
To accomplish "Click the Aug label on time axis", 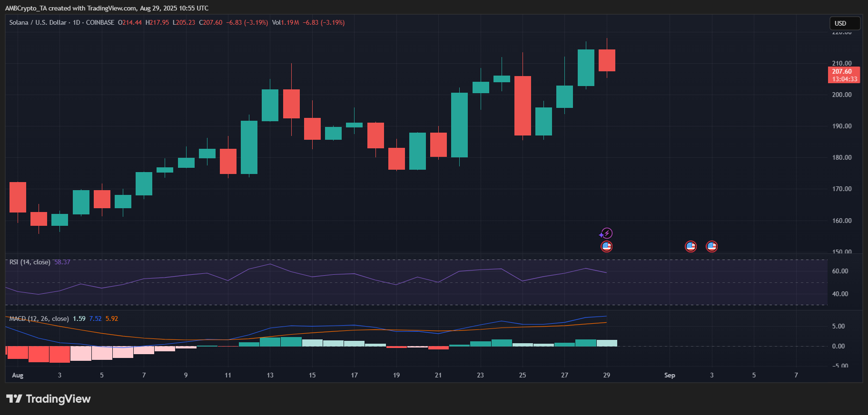I will coord(18,375).
